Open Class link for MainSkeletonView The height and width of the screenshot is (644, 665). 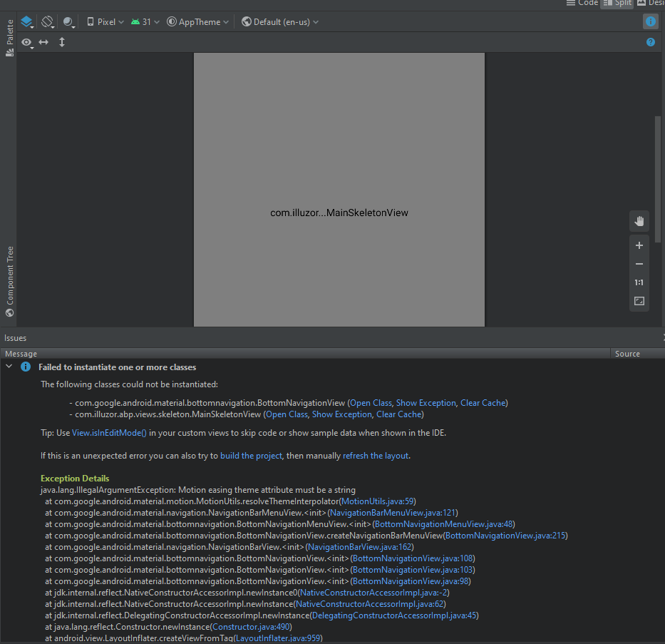287,414
